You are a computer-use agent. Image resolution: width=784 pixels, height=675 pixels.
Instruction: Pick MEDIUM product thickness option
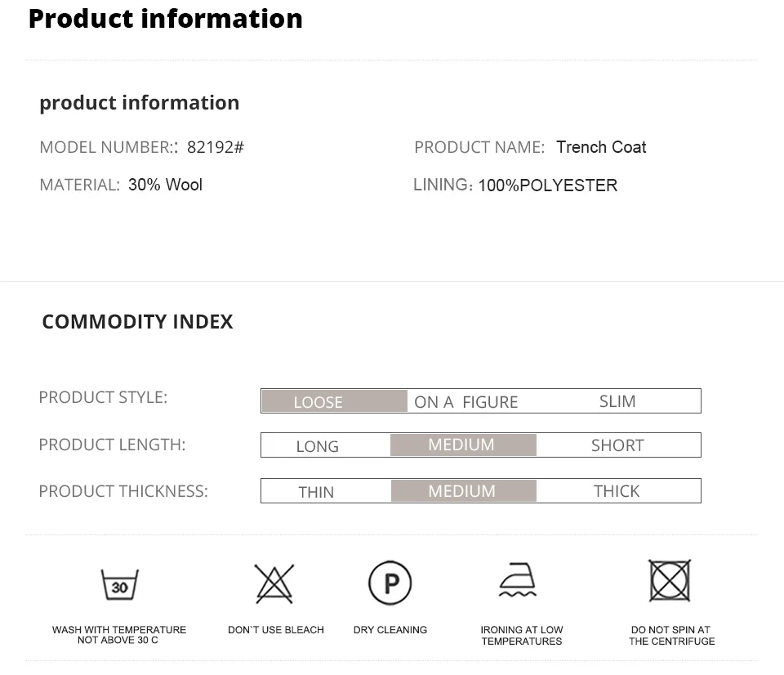pyautogui.click(x=462, y=491)
